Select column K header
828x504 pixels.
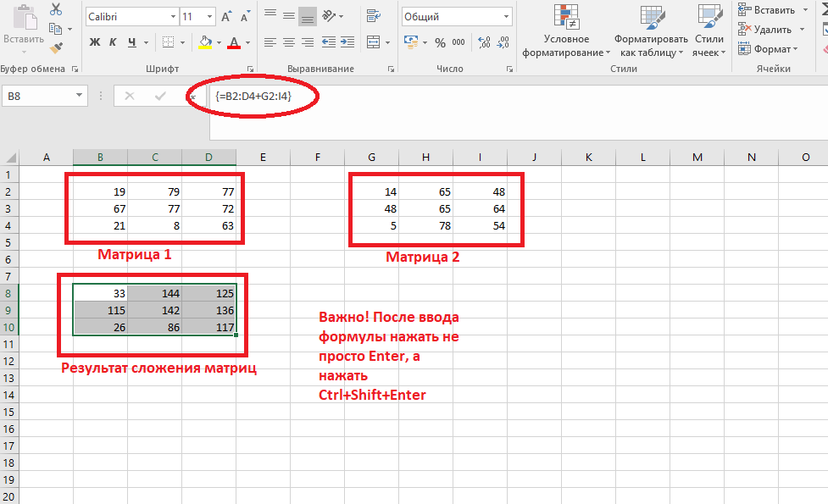[x=588, y=158]
